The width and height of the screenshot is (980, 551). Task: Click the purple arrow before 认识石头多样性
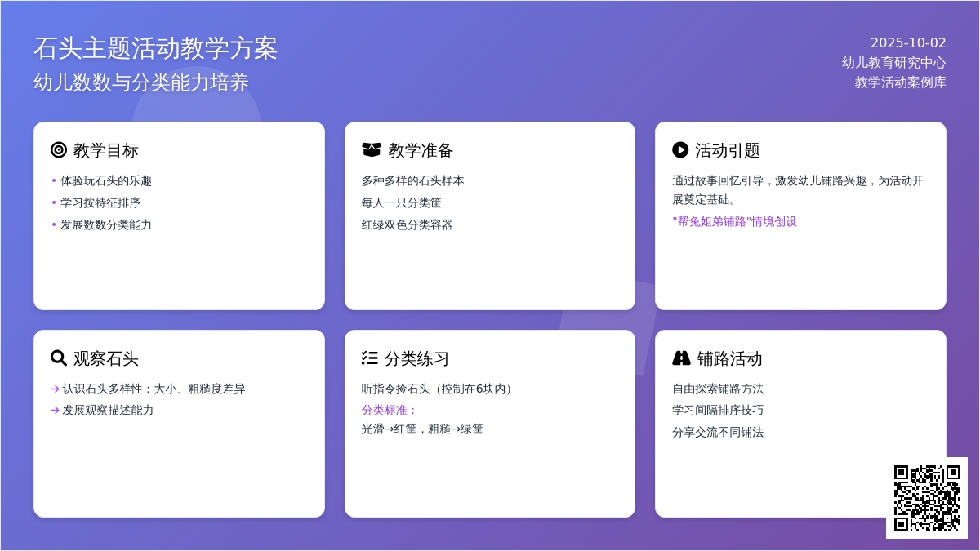(55, 389)
